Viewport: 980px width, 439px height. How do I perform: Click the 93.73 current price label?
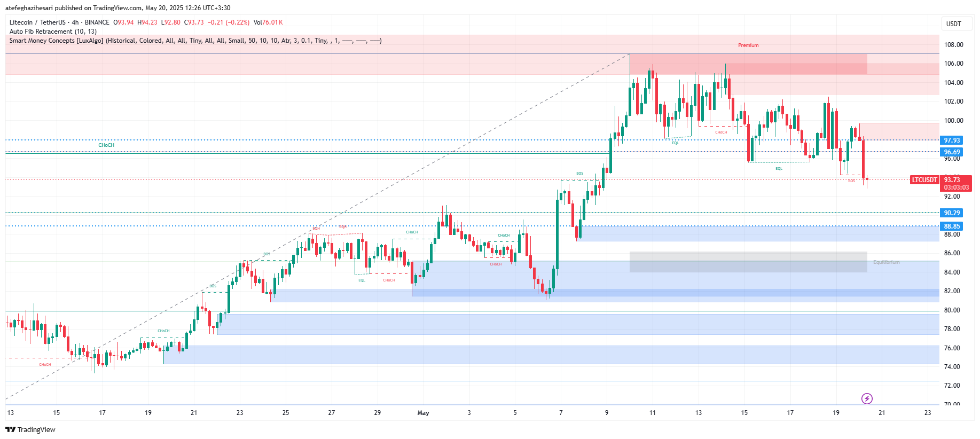tap(952, 180)
